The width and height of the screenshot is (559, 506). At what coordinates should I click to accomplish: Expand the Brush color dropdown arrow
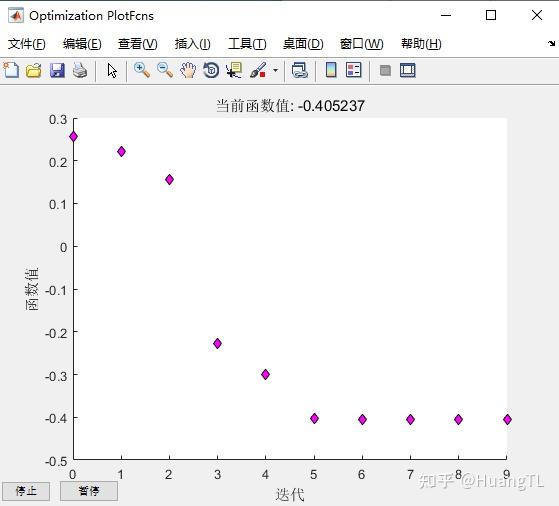275,70
